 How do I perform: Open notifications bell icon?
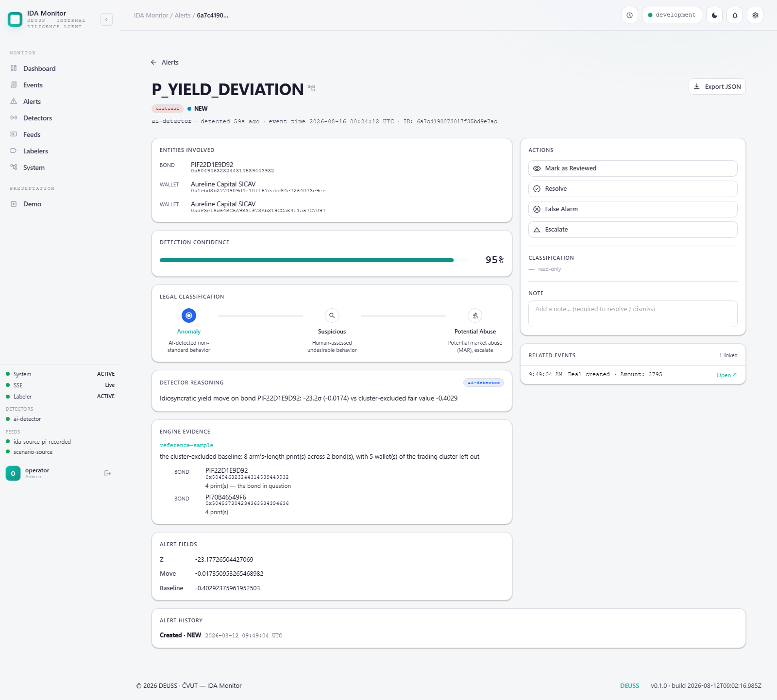click(735, 15)
